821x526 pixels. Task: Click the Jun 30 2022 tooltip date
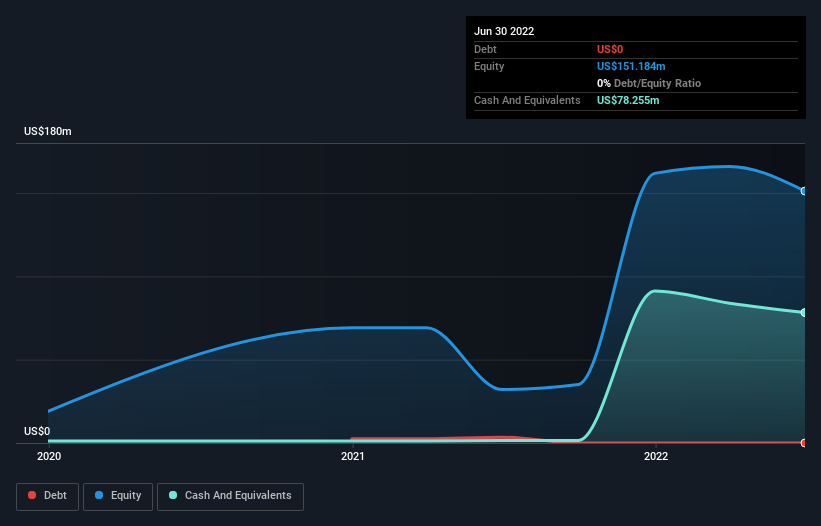tap(504, 31)
